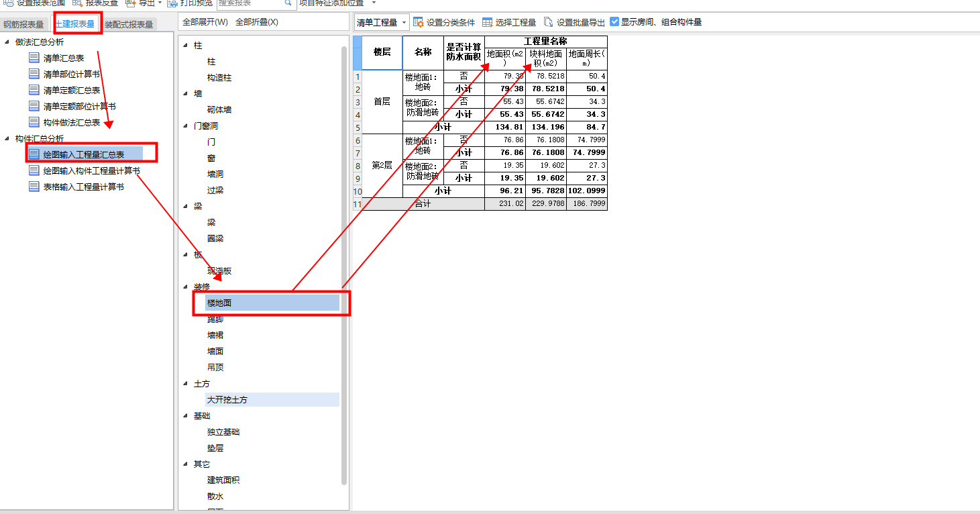Select the 绘图输入工程量汇总表 report icon
Viewport: 980px width, 514px height.
point(34,154)
